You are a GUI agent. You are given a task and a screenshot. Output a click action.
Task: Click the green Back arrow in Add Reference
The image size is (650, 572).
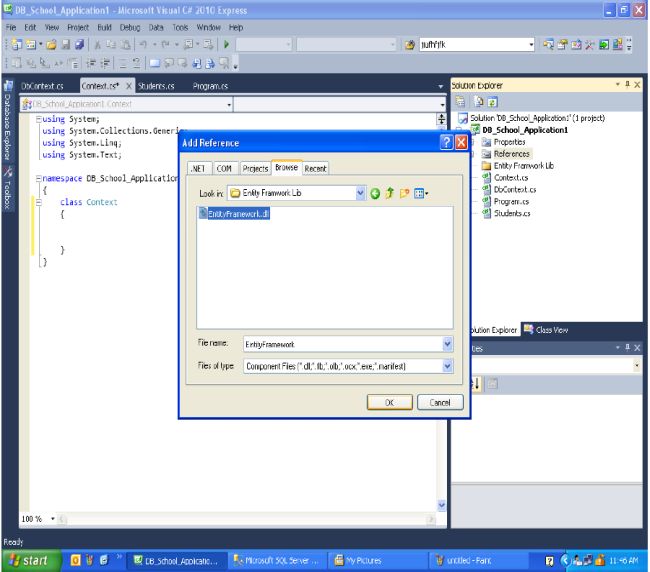click(x=376, y=192)
